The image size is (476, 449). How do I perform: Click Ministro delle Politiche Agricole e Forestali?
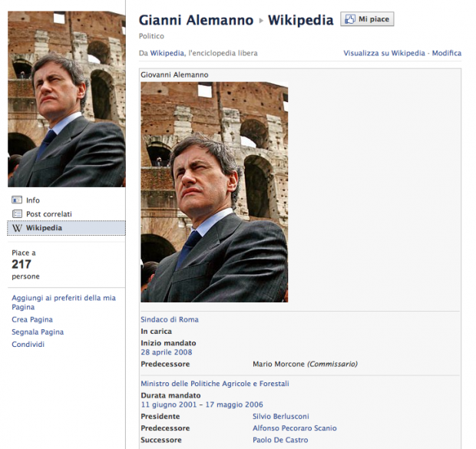pos(215,384)
